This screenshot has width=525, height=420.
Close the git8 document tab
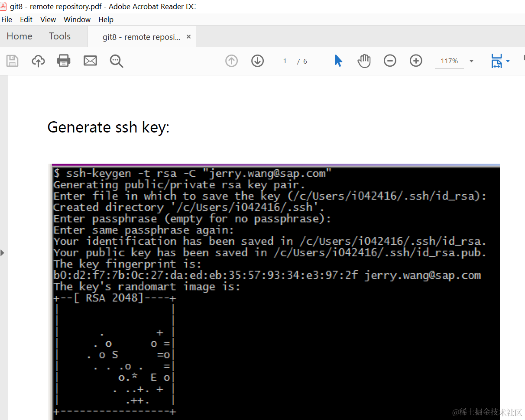(x=188, y=37)
